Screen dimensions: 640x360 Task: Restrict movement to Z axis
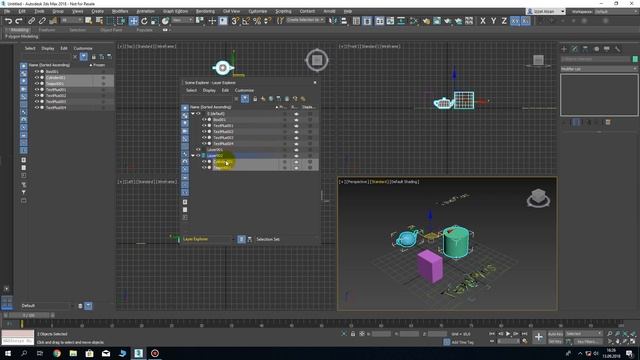tap(504, 21)
